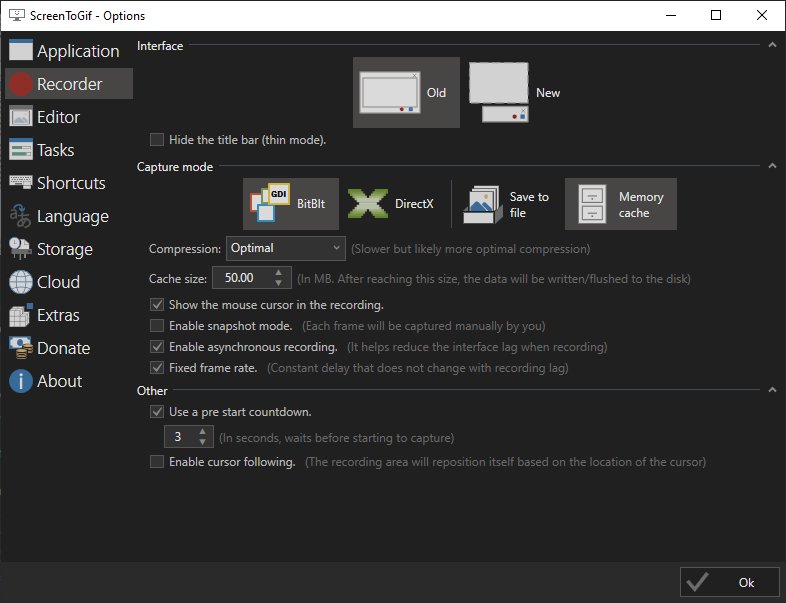
Task: Click the BitBlt GDI icon
Action: pyautogui.click(x=270, y=203)
